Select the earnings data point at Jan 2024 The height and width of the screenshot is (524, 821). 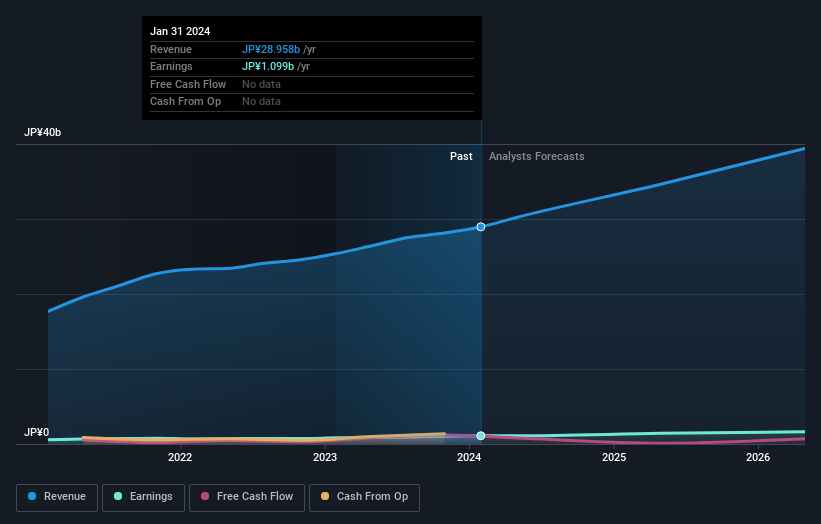[x=481, y=436]
